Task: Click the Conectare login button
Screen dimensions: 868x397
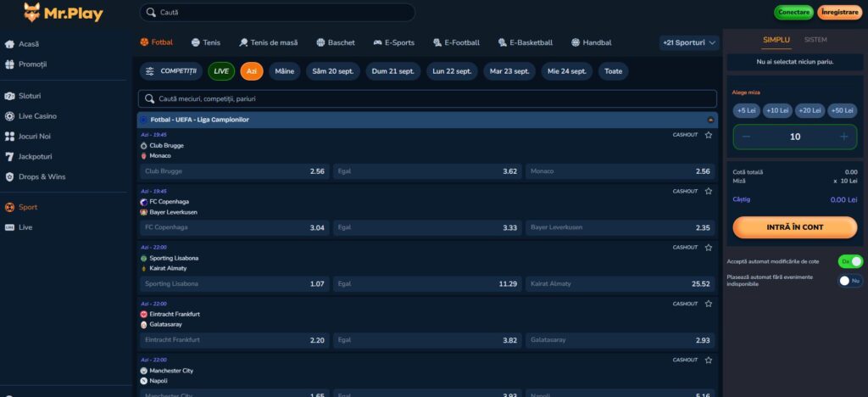Action: [x=793, y=12]
